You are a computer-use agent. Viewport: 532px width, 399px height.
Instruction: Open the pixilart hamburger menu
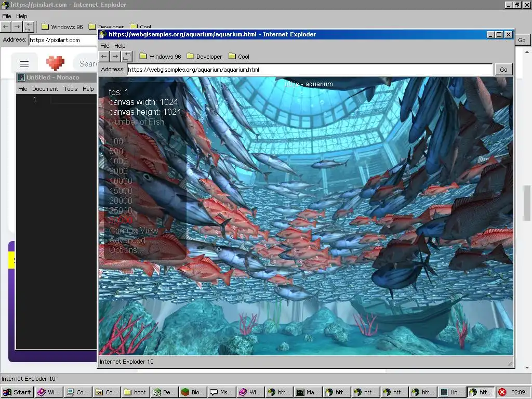point(24,64)
